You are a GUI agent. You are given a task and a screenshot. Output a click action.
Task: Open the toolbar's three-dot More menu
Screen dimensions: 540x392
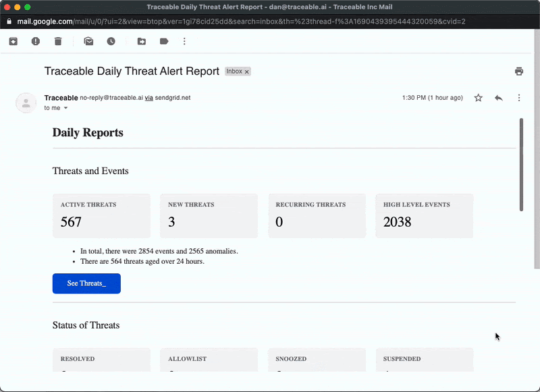(x=184, y=41)
